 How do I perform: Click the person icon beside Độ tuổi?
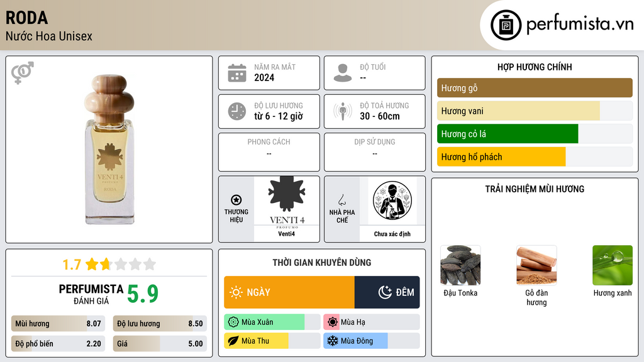343,73
